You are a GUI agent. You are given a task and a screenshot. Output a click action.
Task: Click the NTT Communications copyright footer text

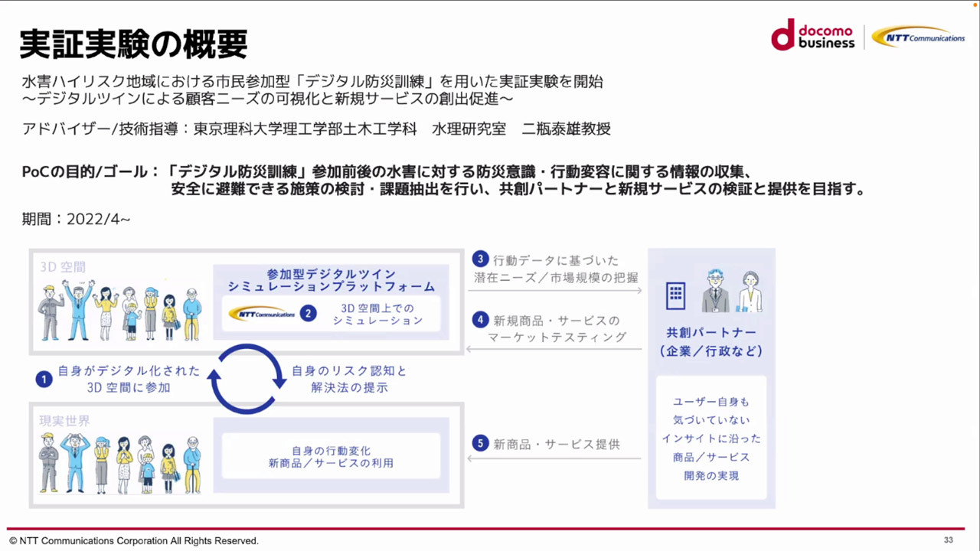coord(134,541)
